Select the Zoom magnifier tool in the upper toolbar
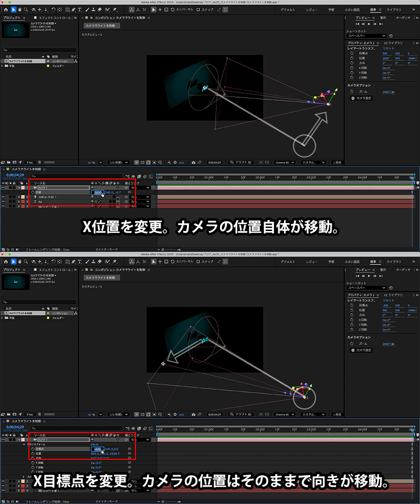420x504 pixels. (x=26, y=9)
